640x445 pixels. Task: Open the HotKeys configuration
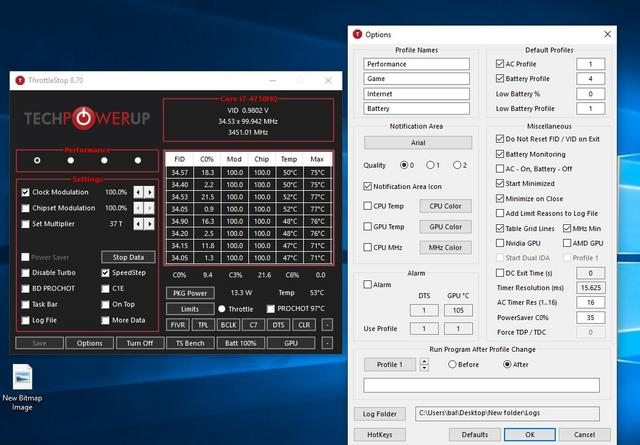click(379, 434)
